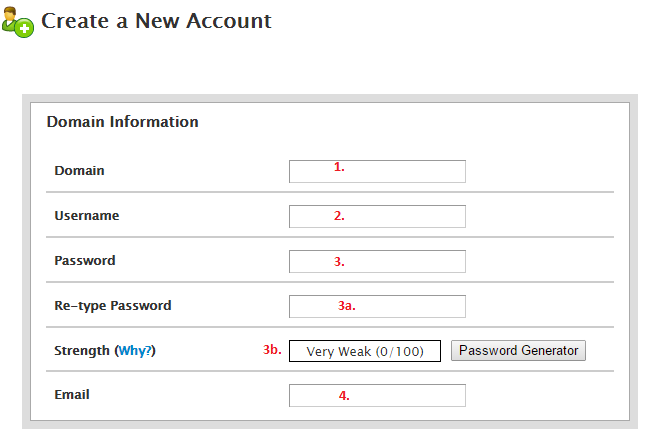The height and width of the screenshot is (430, 645).
Task: Click inside the Password field
Action: click(x=377, y=261)
